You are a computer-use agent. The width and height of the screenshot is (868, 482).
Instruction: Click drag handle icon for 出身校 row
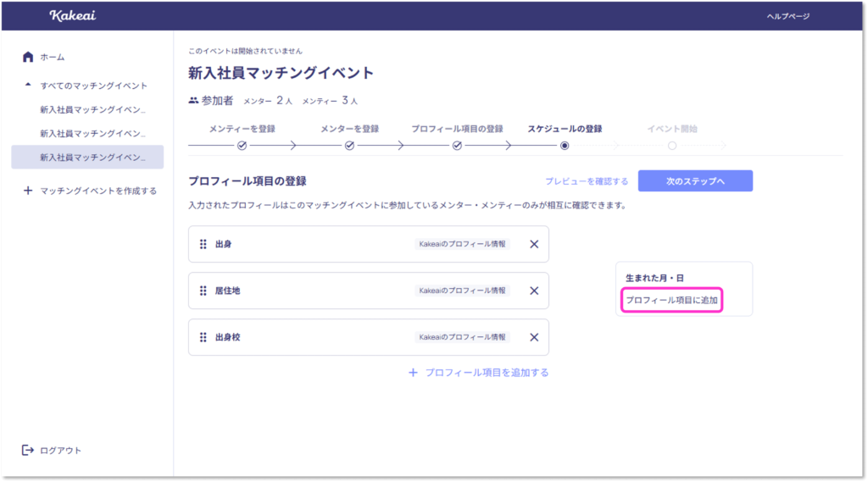click(203, 337)
